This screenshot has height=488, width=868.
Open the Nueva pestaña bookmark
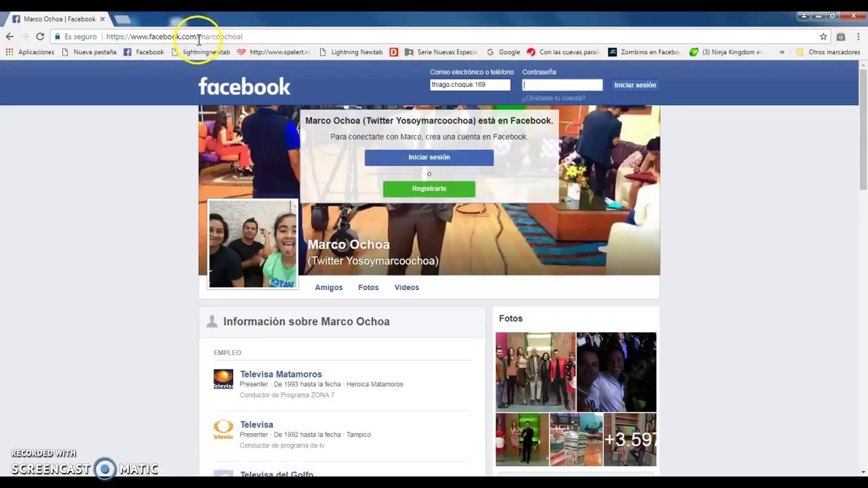coord(89,52)
